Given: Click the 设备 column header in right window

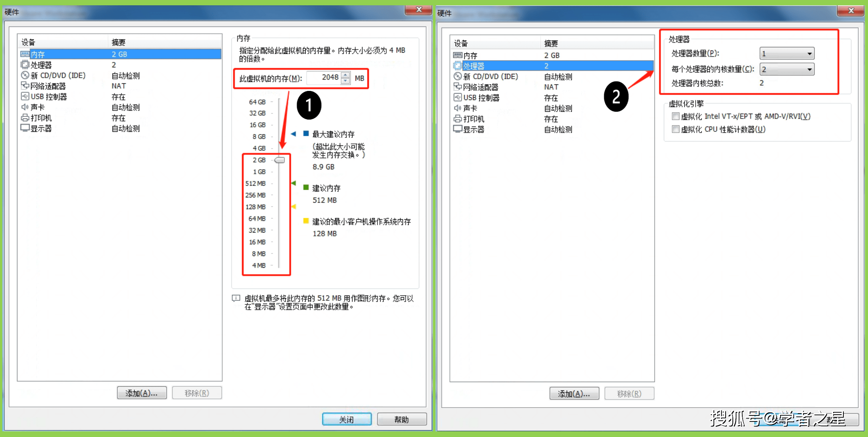Looking at the screenshot, I should pyautogui.click(x=496, y=43).
